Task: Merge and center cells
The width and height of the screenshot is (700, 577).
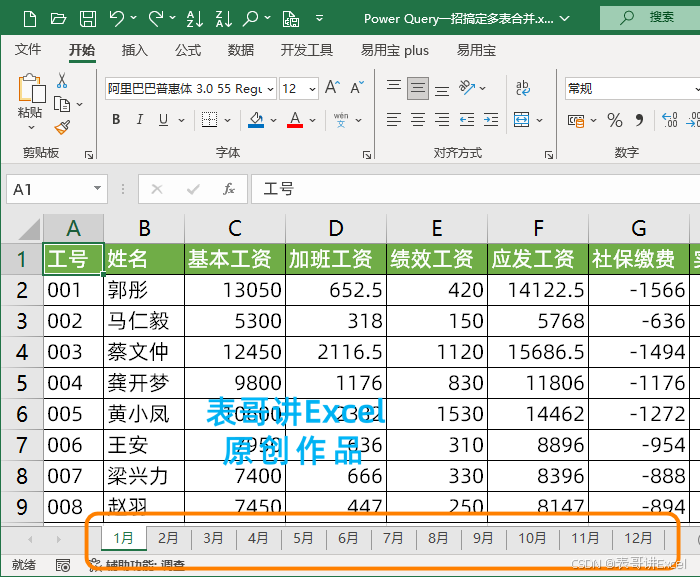Action: [521, 120]
